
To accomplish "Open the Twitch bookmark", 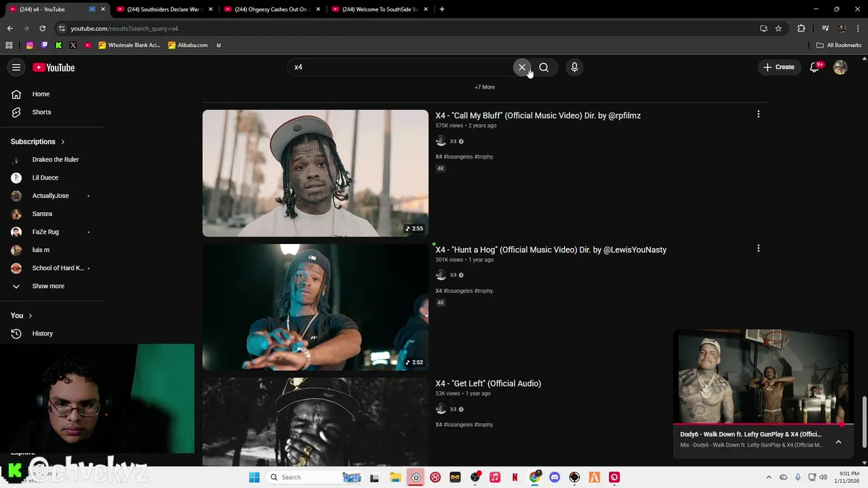I will 44,45.
